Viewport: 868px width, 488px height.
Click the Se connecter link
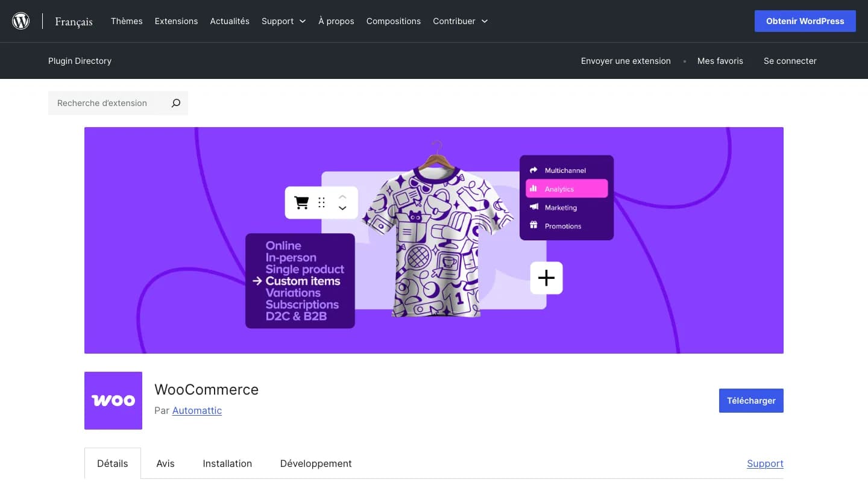coord(790,61)
